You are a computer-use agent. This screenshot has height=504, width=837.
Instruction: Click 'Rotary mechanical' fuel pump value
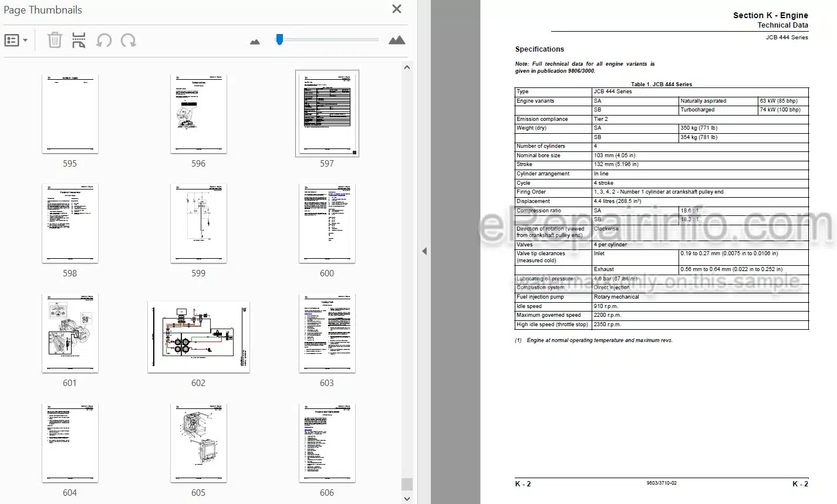point(616,297)
